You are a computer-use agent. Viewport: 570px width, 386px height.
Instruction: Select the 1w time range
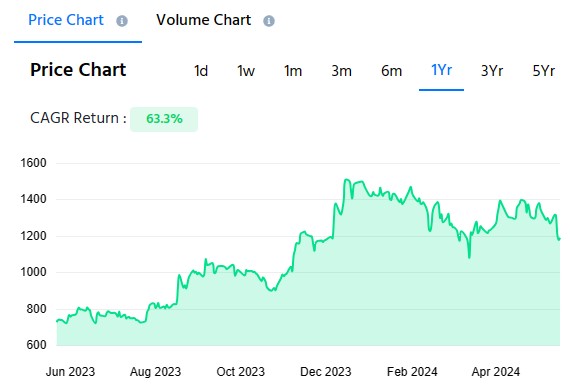pyautogui.click(x=246, y=71)
